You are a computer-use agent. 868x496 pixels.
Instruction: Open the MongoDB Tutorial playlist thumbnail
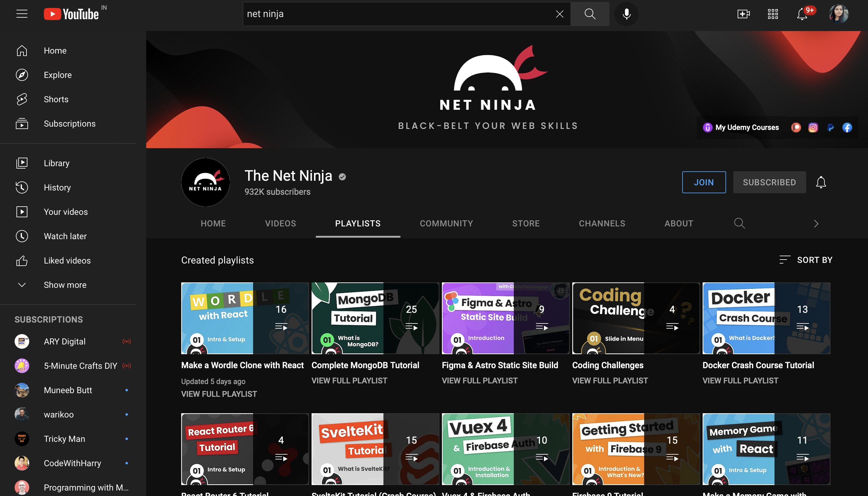click(375, 318)
